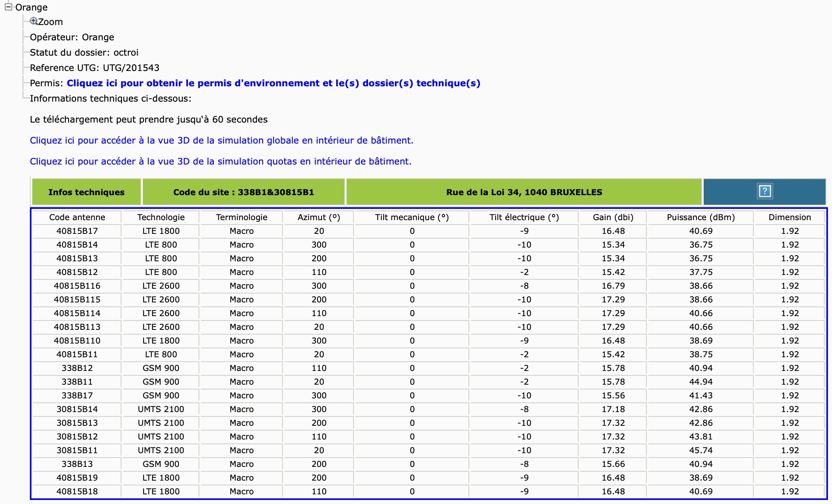Click the Tilt mecanique (°) column header
This screenshot has height=504, width=832.
point(412,217)
